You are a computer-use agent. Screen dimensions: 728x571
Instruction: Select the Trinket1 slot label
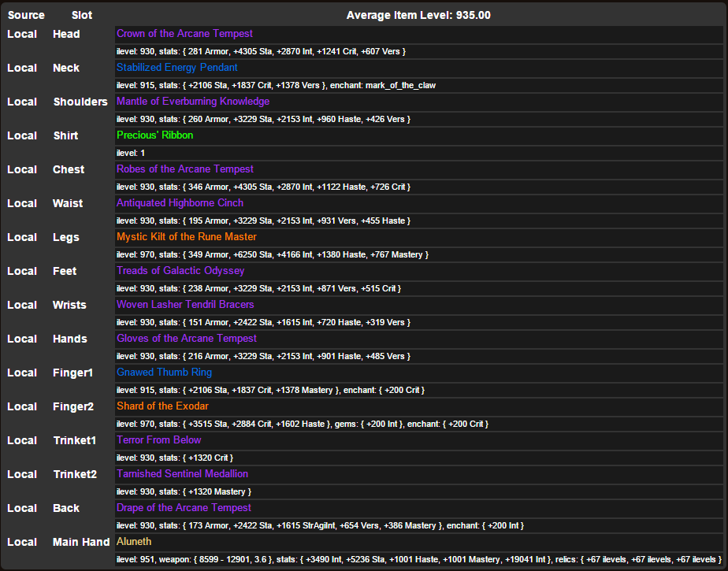click(75, 441)
